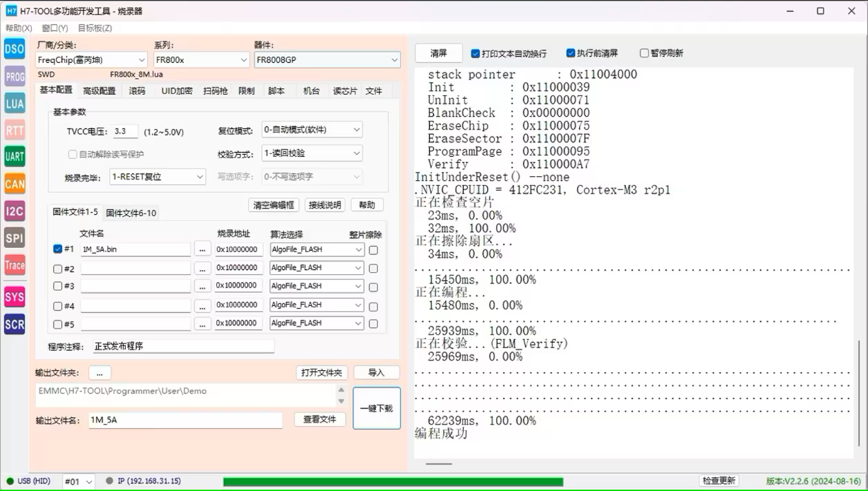868x491 pixels.
Task: Open the SYS settings sidebar icon
Action: tap(15, 298)
